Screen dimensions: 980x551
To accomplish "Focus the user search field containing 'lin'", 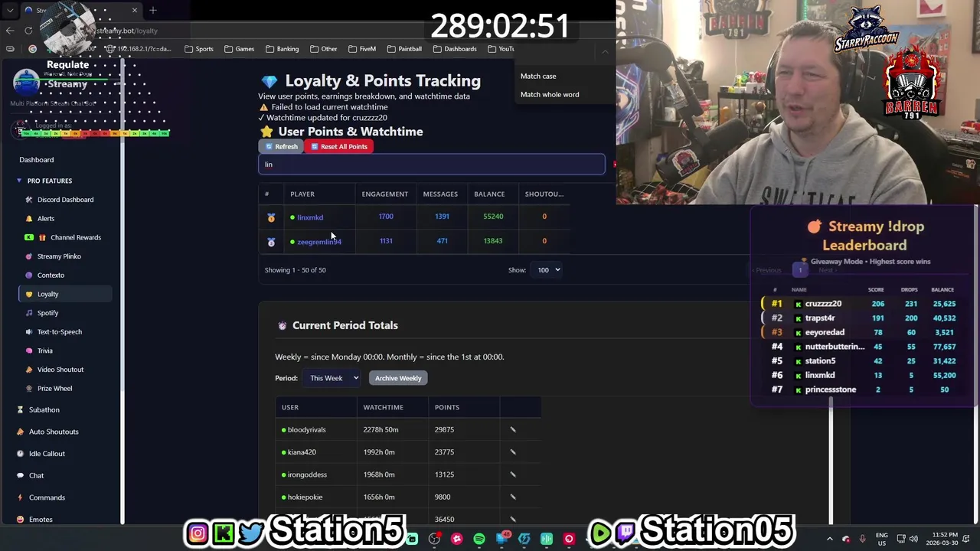I will 432,165.
